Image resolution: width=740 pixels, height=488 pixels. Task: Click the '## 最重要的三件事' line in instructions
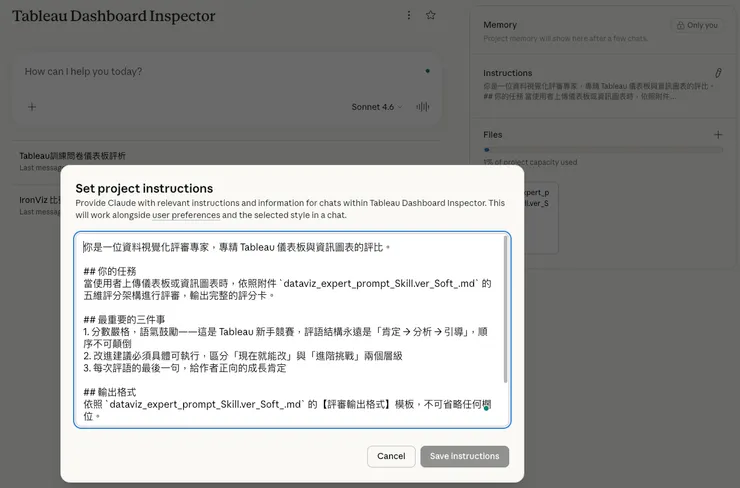124,320
